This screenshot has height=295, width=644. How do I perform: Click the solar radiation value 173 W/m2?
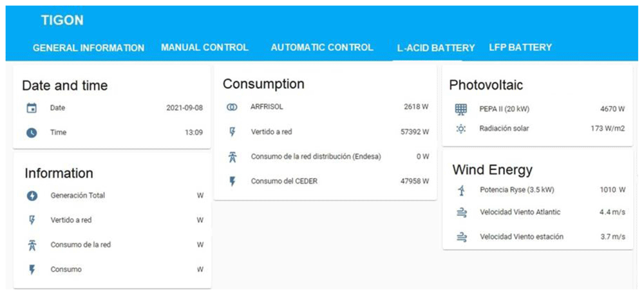pyautogui.click(x=607, y=129)
